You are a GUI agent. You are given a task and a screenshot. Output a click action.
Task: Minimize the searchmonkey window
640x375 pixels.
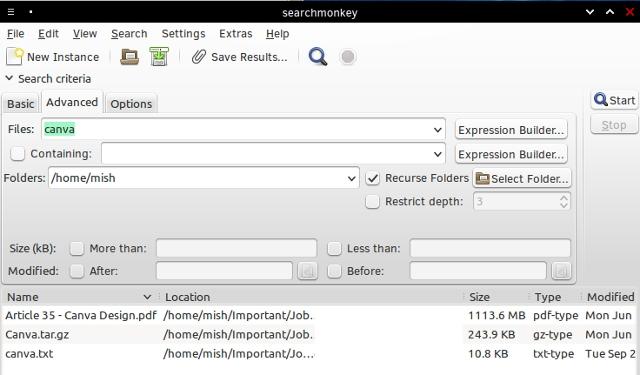[590, 12]
